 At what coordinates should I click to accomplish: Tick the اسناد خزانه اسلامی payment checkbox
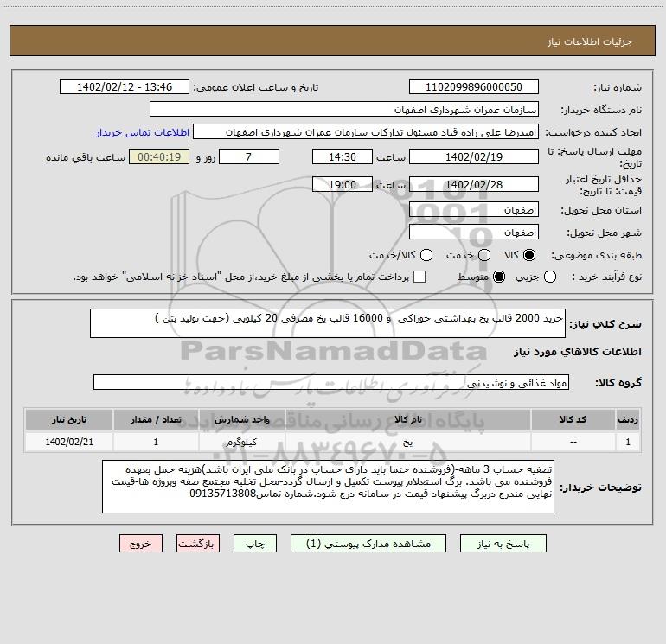419,277
